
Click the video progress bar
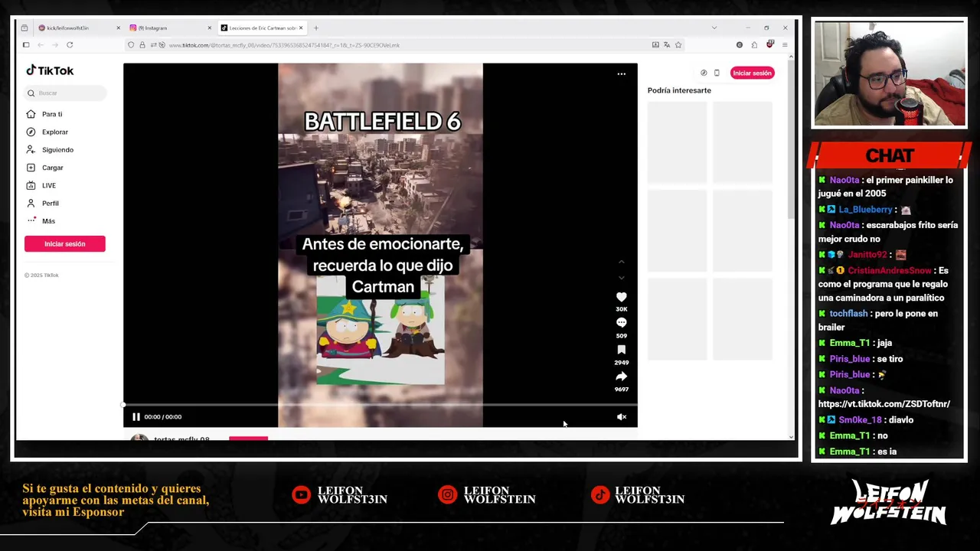(x=381, y=405)
